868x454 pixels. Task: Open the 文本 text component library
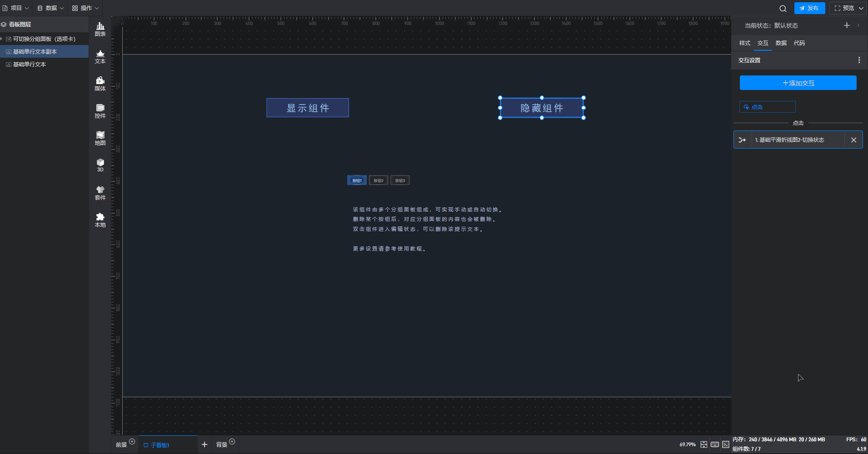click(100, 57)
